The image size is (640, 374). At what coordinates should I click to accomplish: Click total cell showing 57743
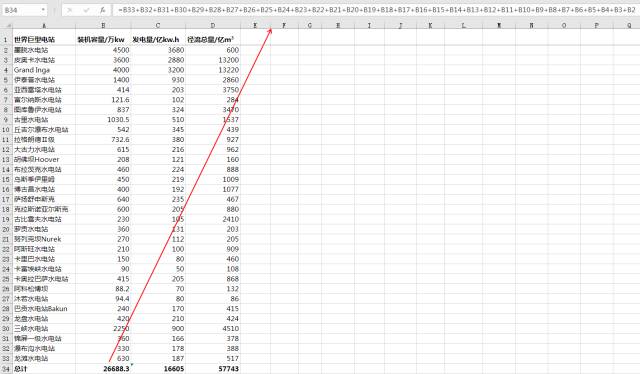pos(213,369)
